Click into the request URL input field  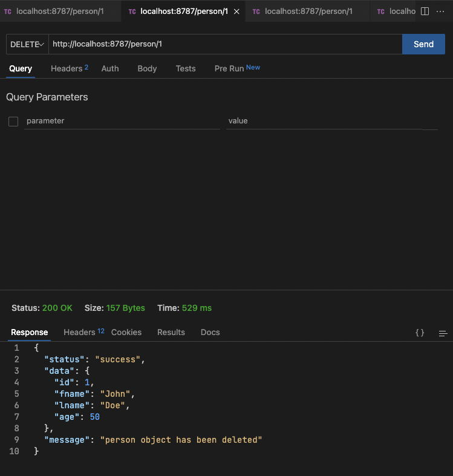[x=224, y=44]
